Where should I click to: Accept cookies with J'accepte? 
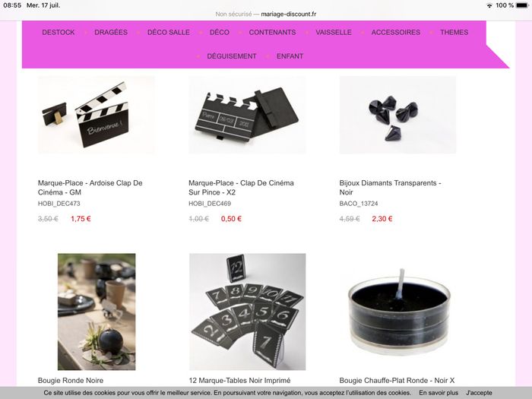click(479, 393)
